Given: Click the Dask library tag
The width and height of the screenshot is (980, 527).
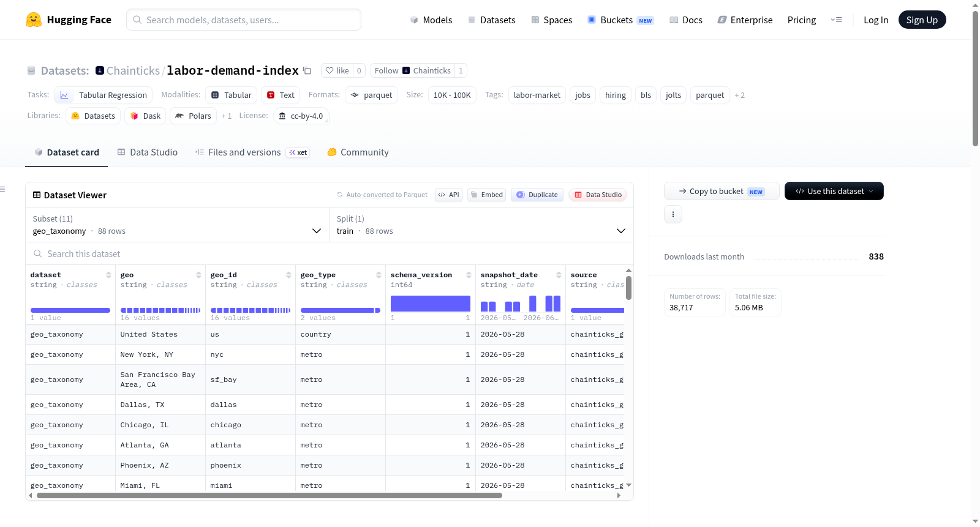Looking at the screenshot, I should 145,116.
